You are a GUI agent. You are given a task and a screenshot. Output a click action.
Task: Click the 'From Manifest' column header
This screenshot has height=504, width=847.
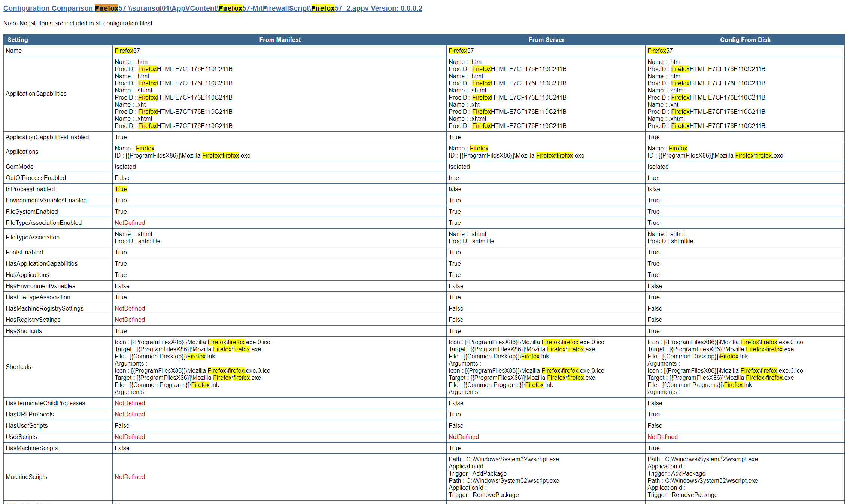click(x=280, y=40)
